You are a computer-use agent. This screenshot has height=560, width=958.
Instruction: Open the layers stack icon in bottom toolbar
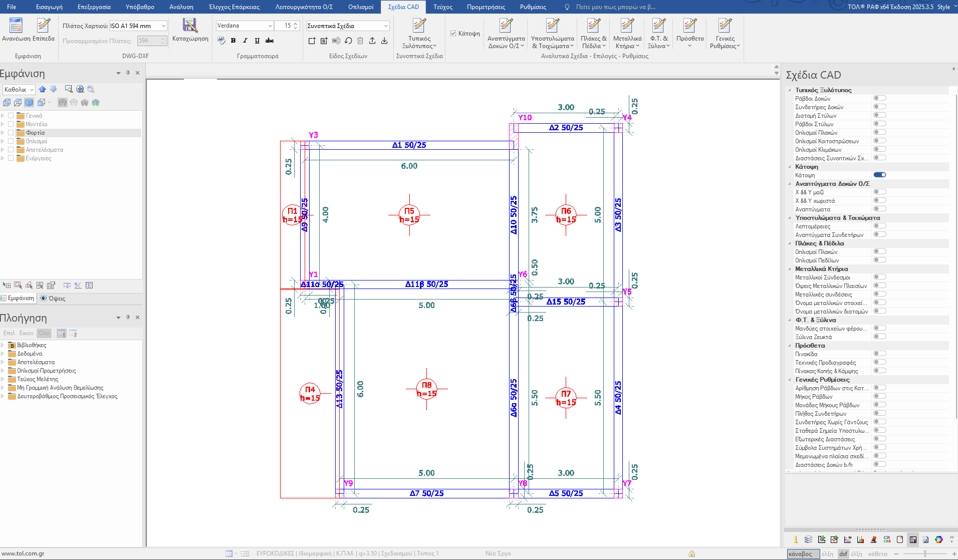(809, 539)
